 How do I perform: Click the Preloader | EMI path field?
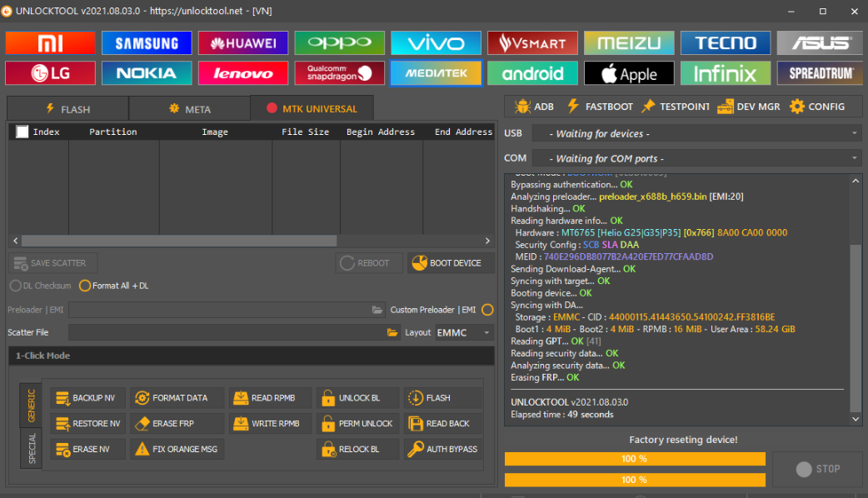[220, 310]
